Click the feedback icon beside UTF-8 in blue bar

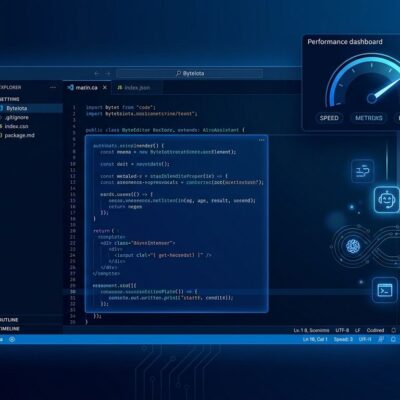point(381,339)
